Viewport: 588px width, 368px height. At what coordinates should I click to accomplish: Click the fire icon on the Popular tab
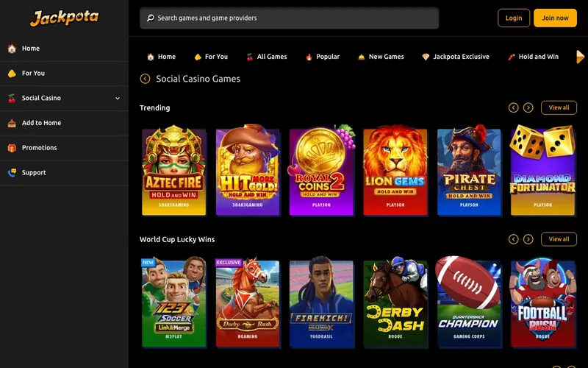coord(309,57)
